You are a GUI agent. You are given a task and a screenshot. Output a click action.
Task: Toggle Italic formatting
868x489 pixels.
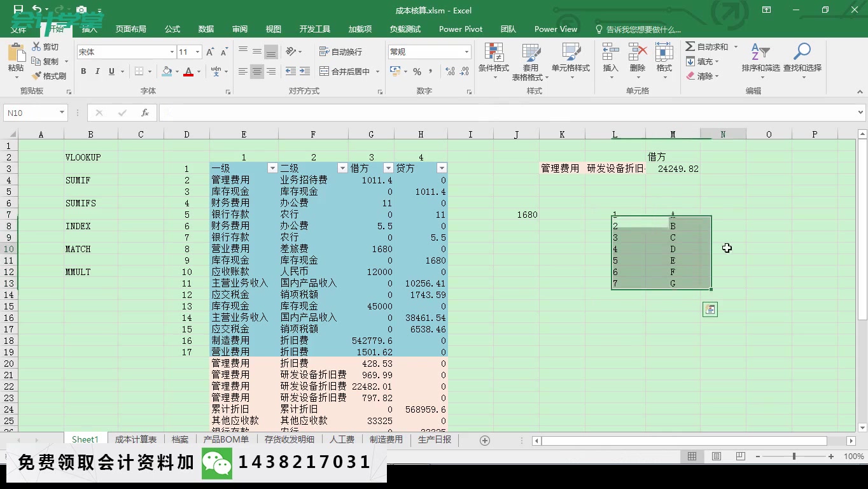tap(97, 71)
